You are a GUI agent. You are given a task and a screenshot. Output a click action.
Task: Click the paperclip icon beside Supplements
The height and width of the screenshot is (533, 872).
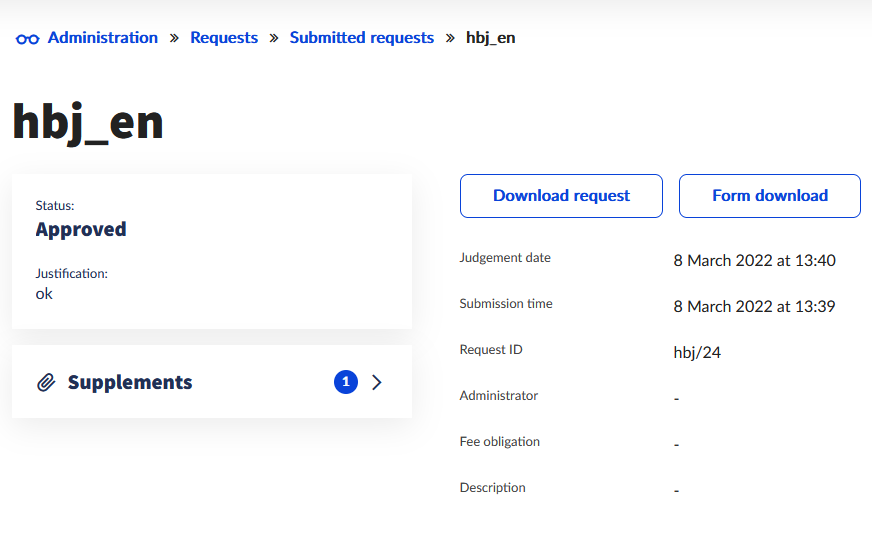45,383
